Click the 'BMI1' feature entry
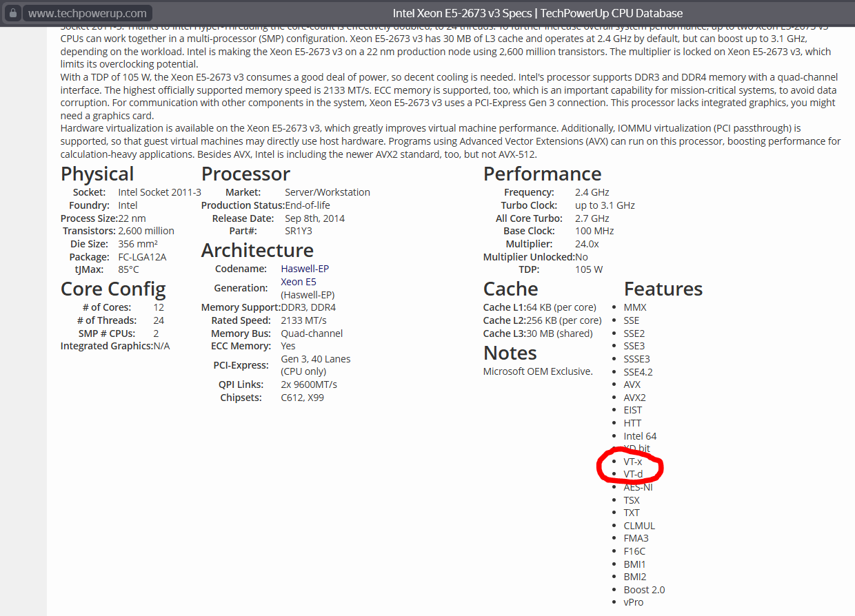This screenshot has width=855, height=616. coord(635,564)
